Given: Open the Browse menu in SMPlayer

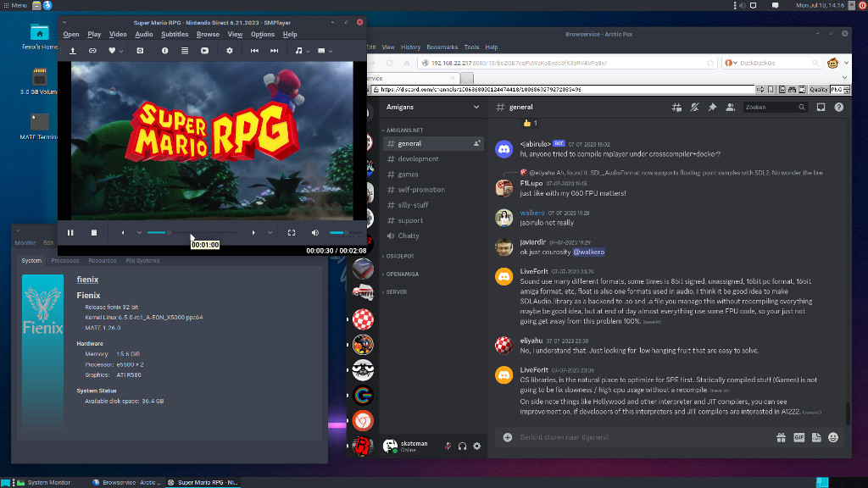Looking at the screenshot, I should coord(208,34).
